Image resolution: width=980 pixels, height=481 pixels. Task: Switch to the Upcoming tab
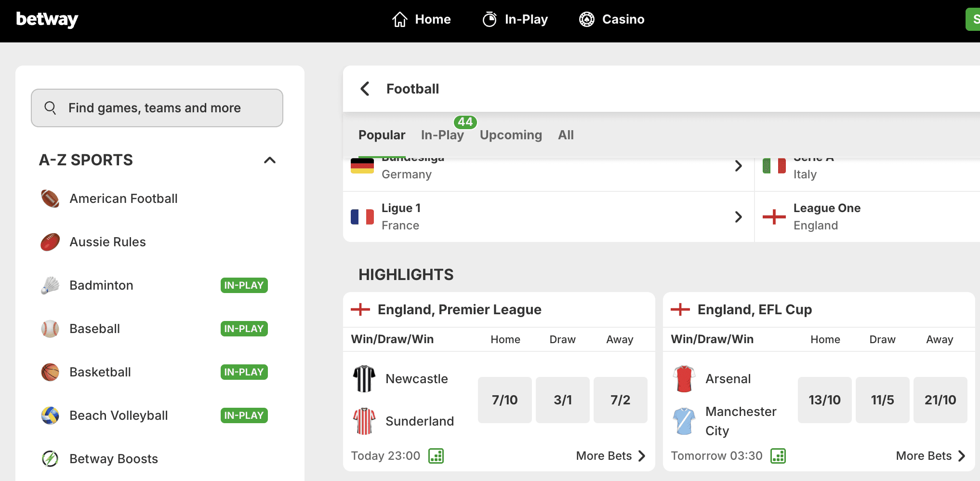(x=510, y=135)
